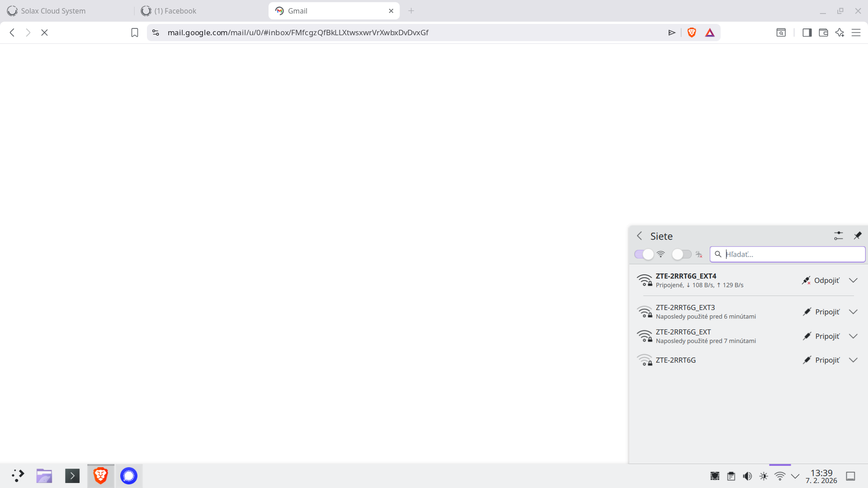The image size is (868, 488).
Task: Click the clipboard icon in system tray
Action: 731,476
